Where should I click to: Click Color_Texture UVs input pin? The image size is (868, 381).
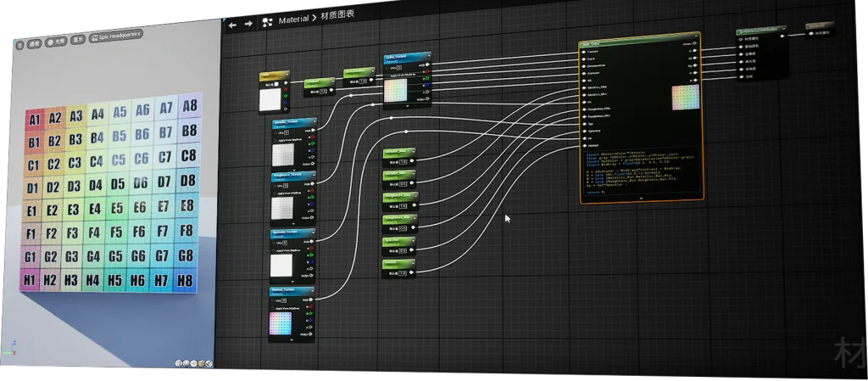387,68
